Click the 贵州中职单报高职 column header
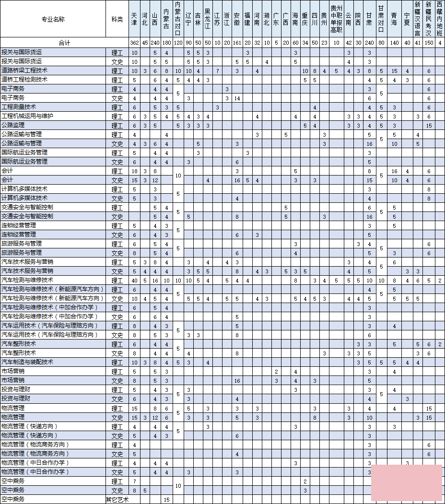This screenshot has width=445, height=504. [x=337, y=19]
